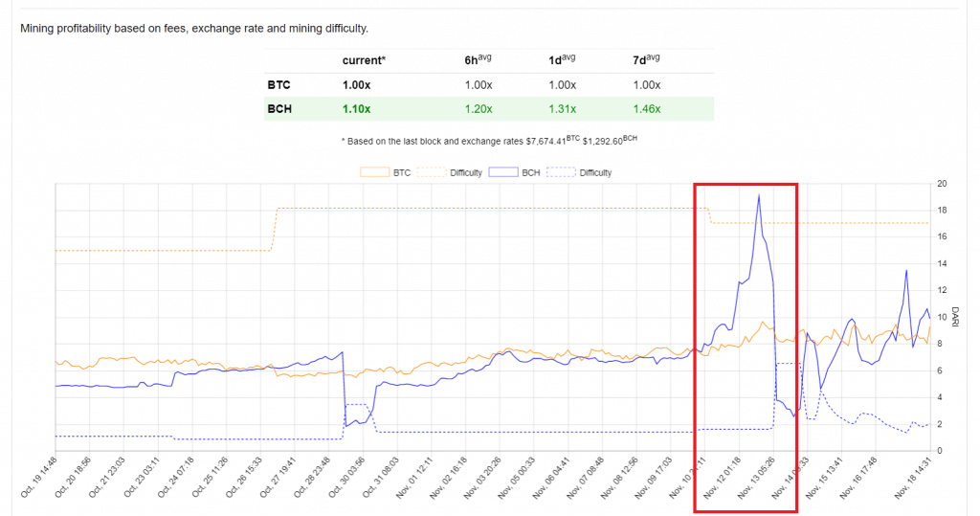Click the Nov. 05 00:33 x-axis label
The image size is (980, 516).
click(516, 477)
